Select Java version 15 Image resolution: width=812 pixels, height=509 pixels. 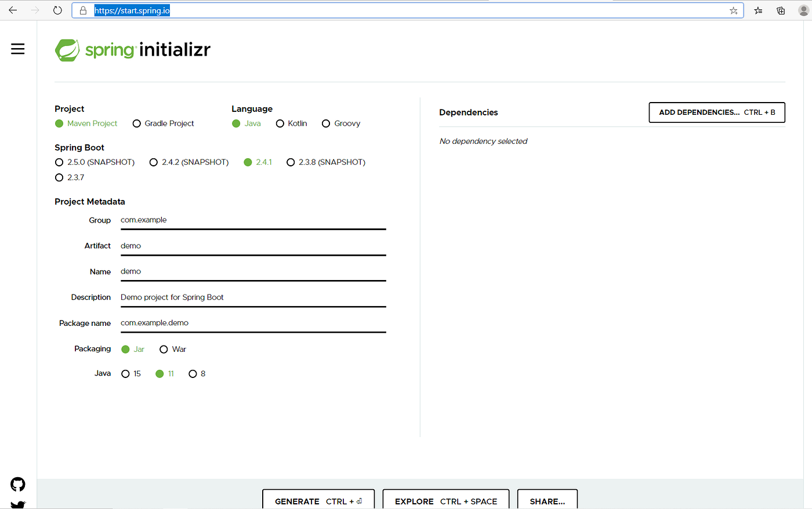point(131,374)
